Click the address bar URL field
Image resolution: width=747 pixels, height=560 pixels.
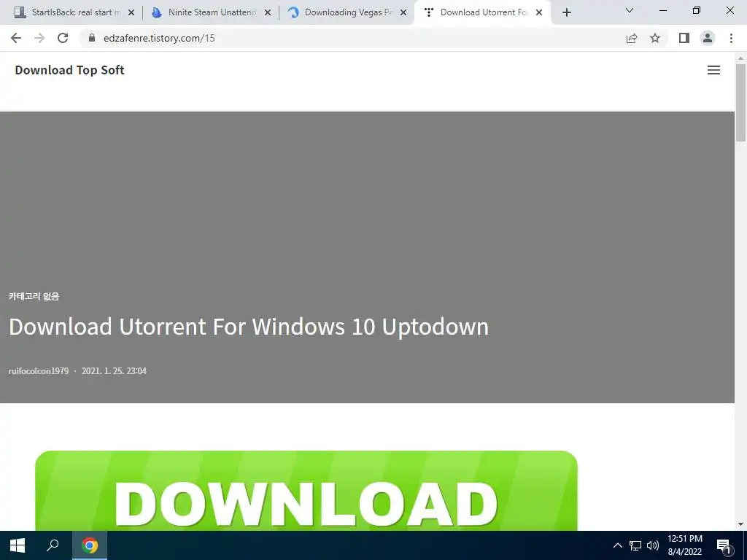352,38
